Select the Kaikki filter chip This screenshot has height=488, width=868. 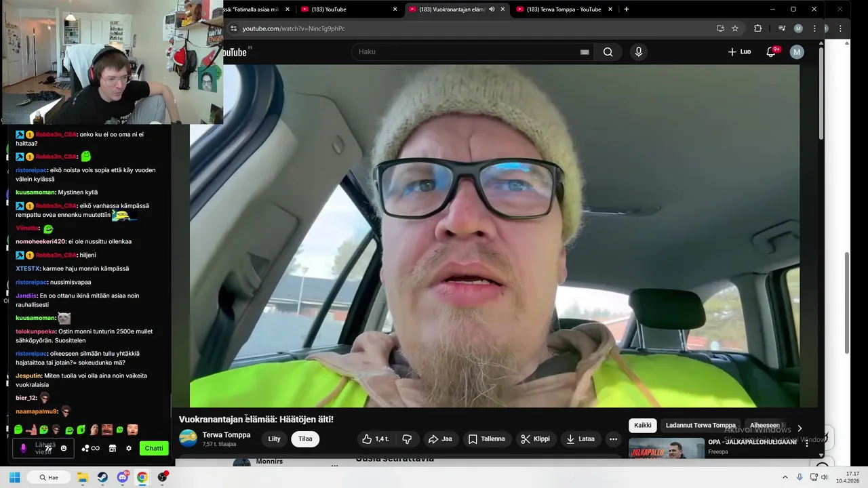click(x=643, y=425)
